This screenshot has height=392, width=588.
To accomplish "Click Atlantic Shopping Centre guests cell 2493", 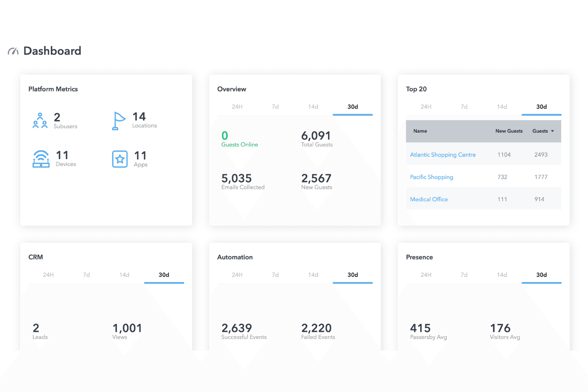I will coord(541,155).
